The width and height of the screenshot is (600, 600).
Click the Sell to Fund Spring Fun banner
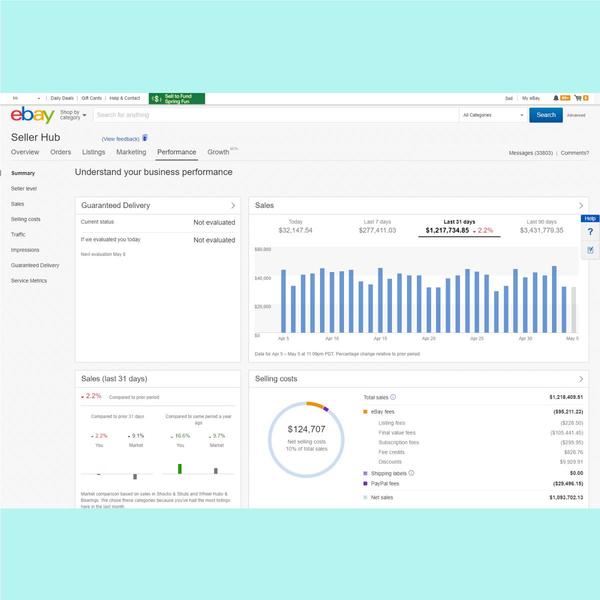pyautogui.click(x=177, y=98)
